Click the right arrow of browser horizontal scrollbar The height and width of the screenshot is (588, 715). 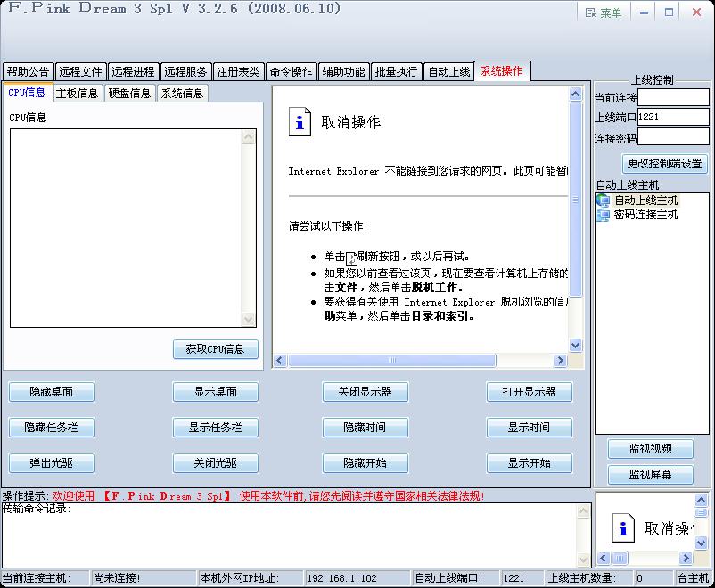point(560,361)
